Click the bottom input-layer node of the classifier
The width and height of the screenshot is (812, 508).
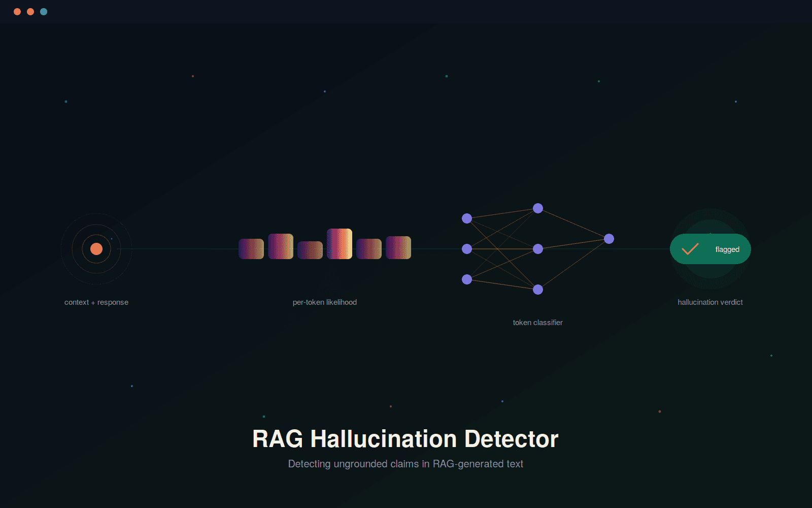(x=467, y=279)
